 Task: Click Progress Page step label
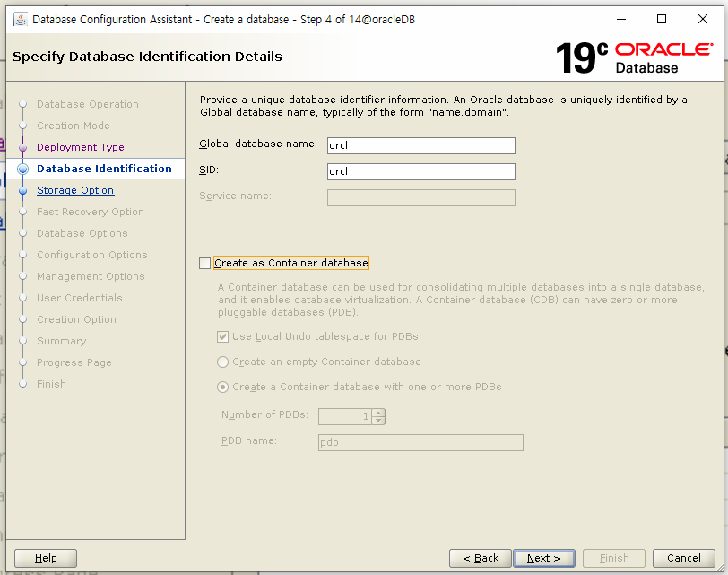coord(74,362)
